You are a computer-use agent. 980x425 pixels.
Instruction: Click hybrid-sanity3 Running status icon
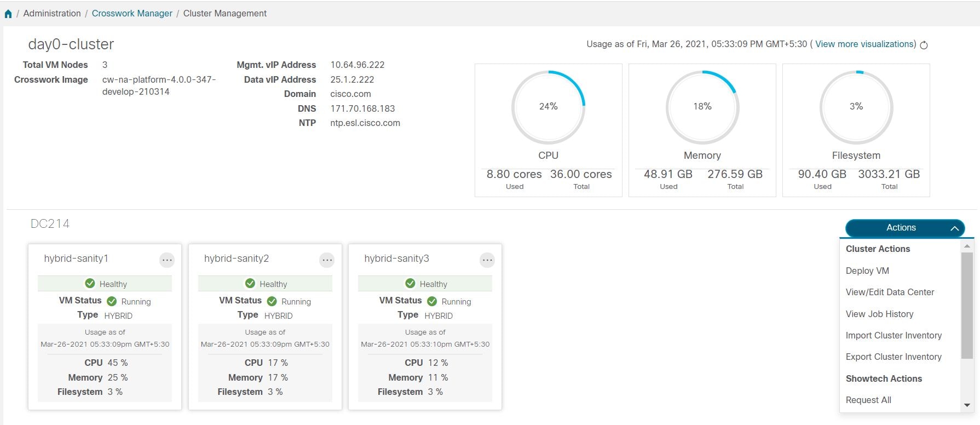432,301
